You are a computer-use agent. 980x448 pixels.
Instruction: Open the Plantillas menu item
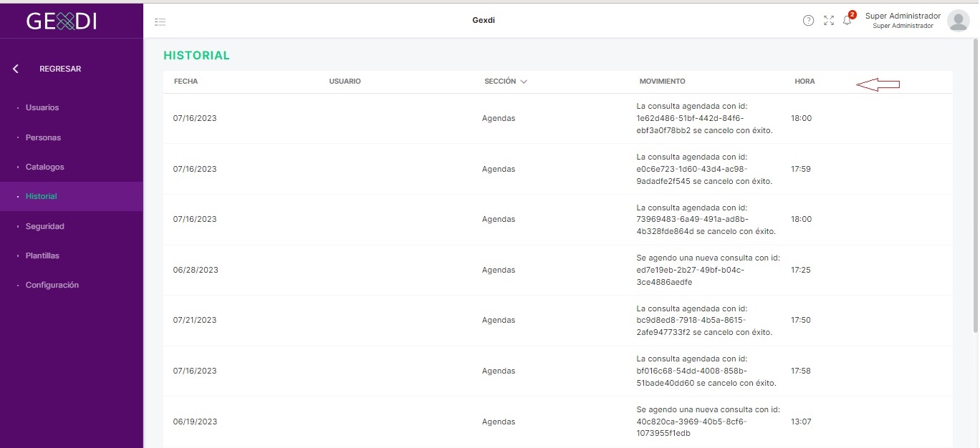[42, 255]
